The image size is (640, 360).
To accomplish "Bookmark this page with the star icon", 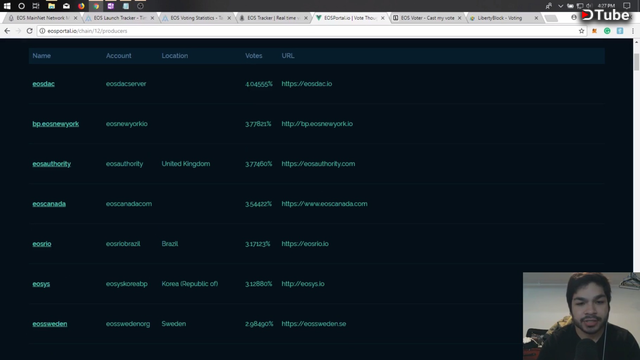I will pyautogui.click(x=582, y=31).
